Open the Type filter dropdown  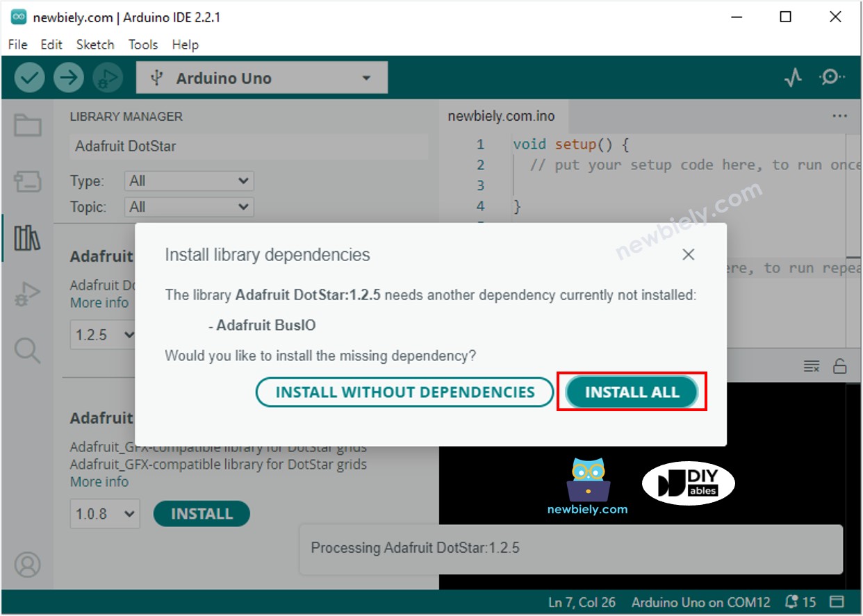pyautogui.click(x=188, y=181)
